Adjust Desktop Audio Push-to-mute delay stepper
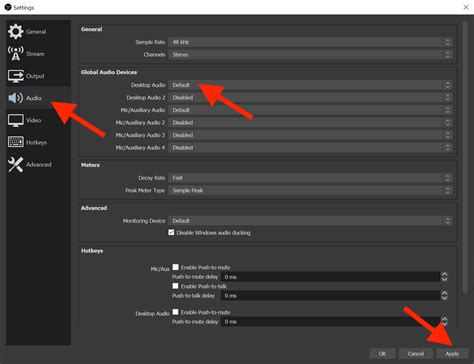 point(444,322)
